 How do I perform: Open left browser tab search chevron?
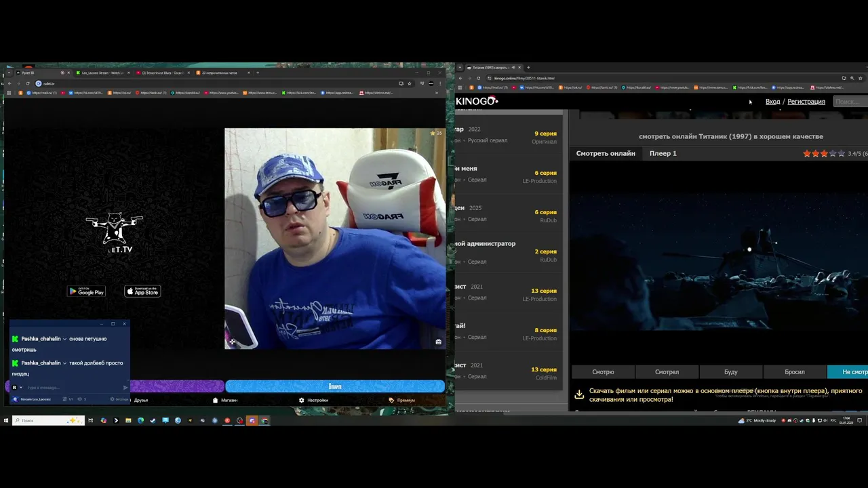point(9,73)
